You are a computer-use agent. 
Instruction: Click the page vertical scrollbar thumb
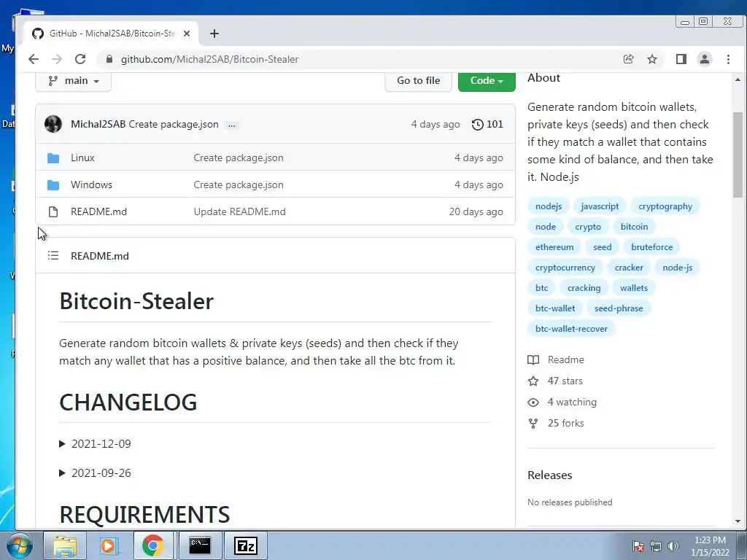[x=738, y=155]
